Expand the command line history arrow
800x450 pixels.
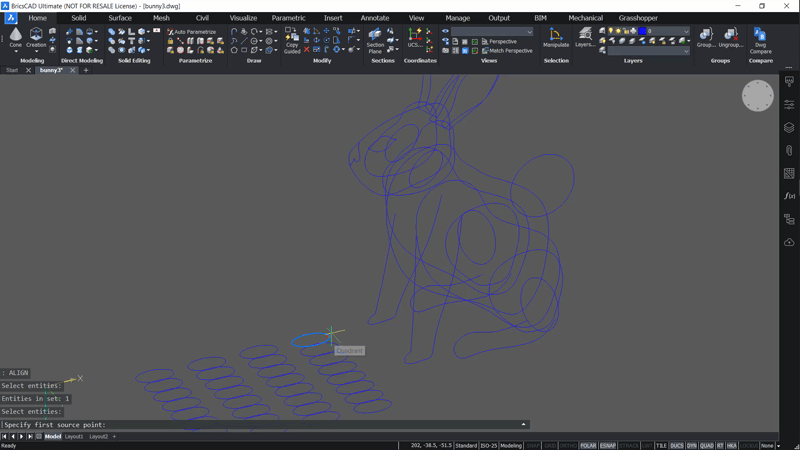(523, 424)
